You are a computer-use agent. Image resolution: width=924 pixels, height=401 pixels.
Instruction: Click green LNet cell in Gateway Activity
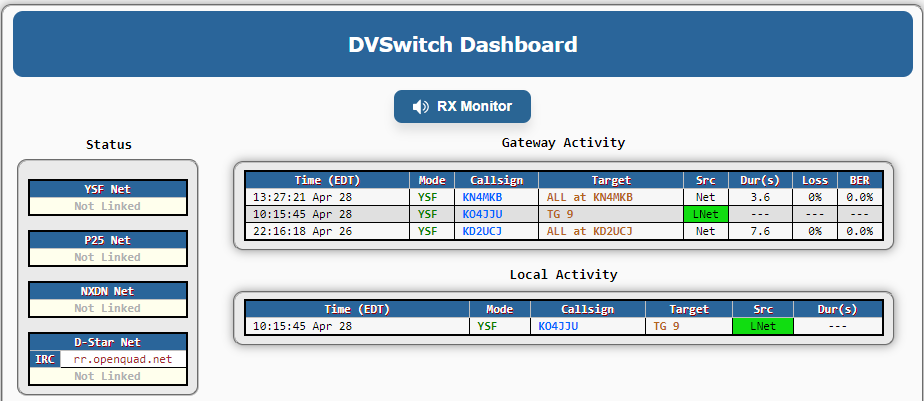[x=706, y=214]
